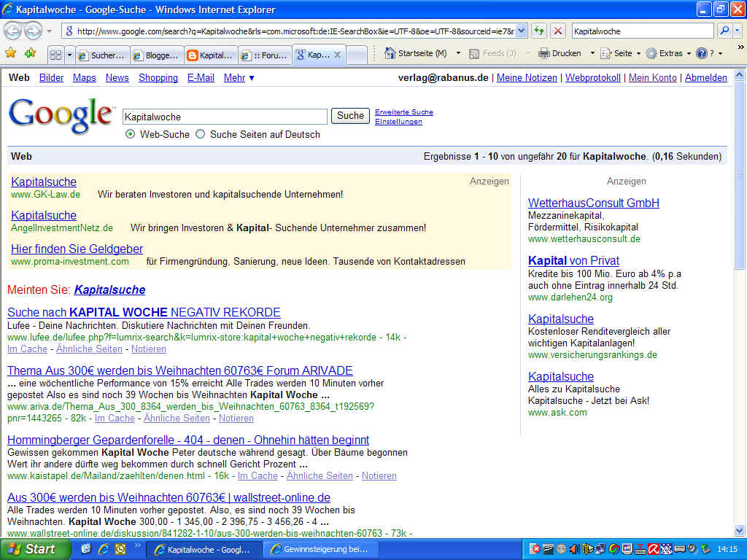Close the active Kap... tab
This screenshot has height=560, width=747.
(337, 55)
